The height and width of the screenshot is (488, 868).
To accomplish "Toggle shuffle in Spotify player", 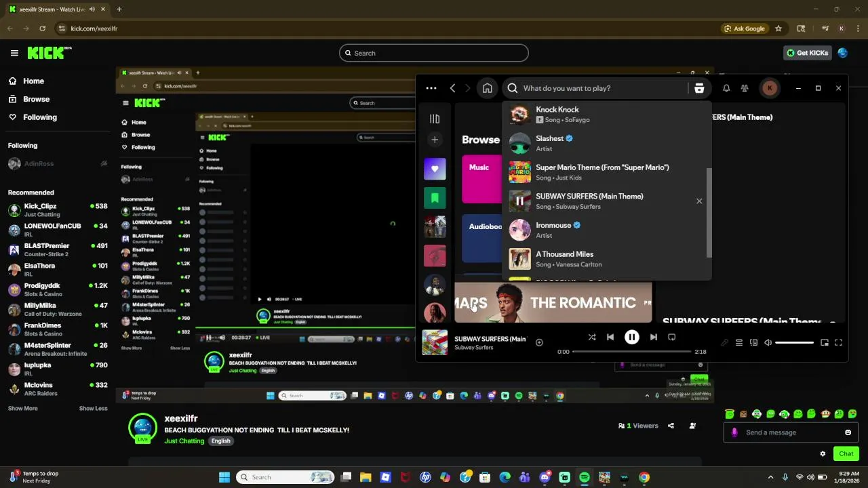I will (x=592, y=337).
